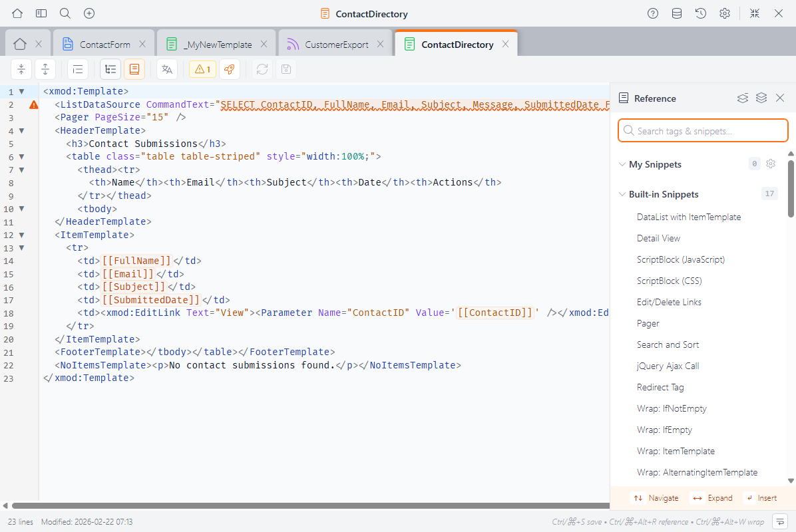Select ScriptBlock (JavaScript) snippet
The image size is (796, 532).
[680, 259]
